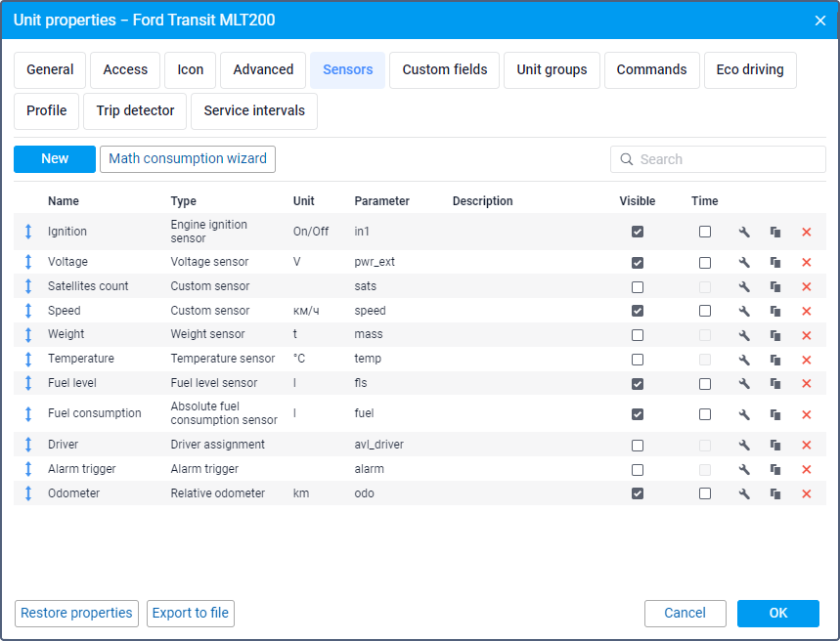840x641 pixels.
Task: Click the search magnifier icon
Action: coord(626,159)
